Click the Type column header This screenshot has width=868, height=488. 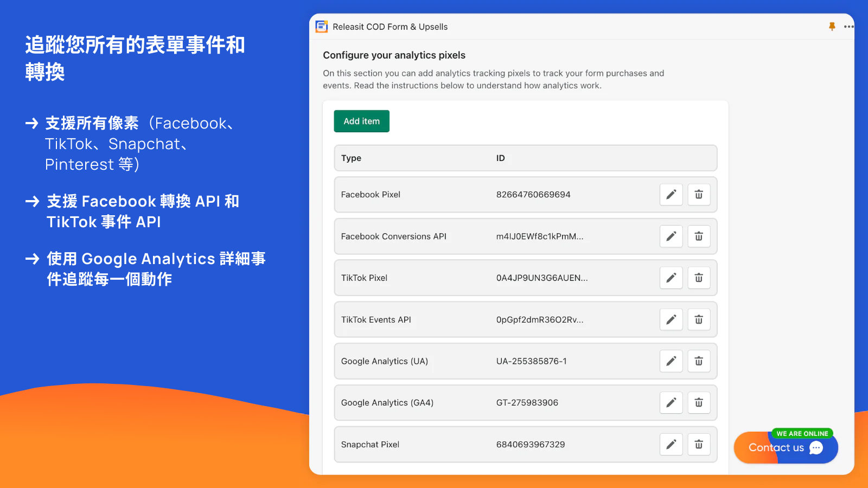[x=351, y=158]
